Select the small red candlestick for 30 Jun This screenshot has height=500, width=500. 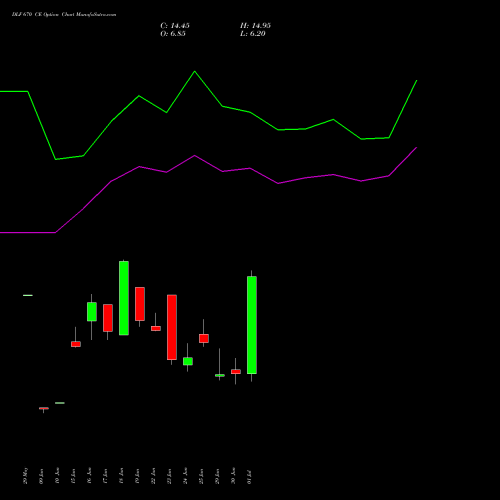[x=236, y=371]
